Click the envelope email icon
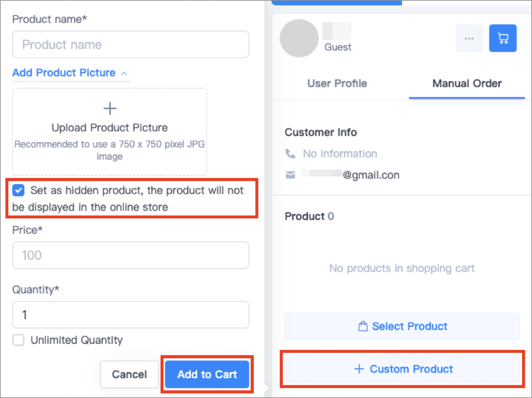The height and width of the screenshot is (398, 532). pyautogui.click(x=290, y=175)
